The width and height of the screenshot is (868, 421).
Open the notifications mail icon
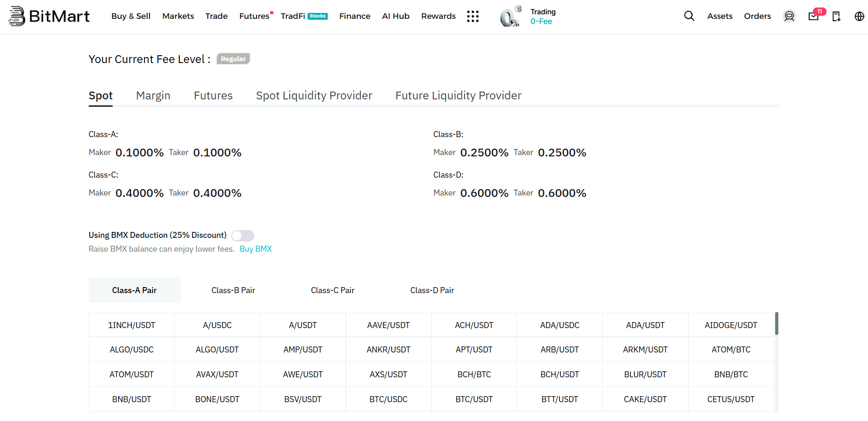coord(813,16)
